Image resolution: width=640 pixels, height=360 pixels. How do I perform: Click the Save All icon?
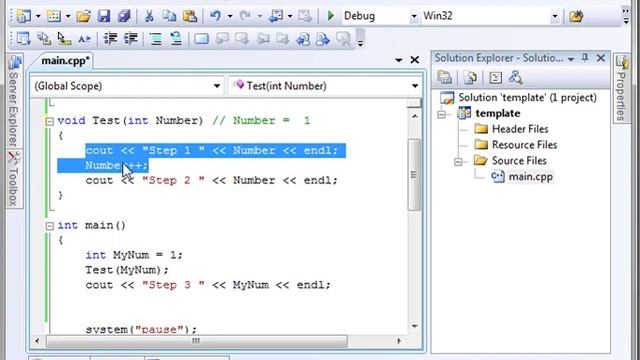(x=124, y=16)
